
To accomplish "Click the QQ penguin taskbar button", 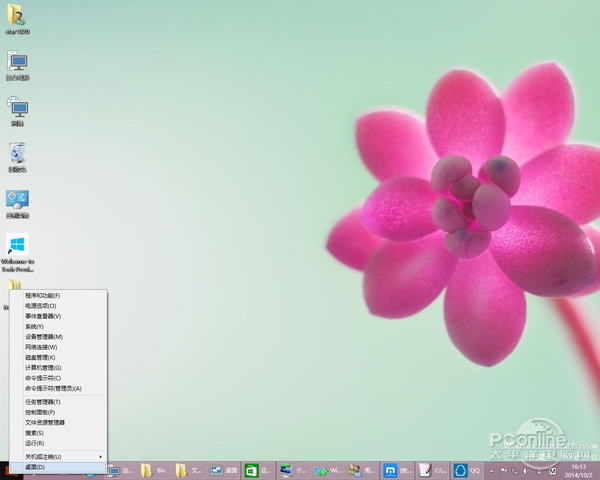I will point(461,470).
